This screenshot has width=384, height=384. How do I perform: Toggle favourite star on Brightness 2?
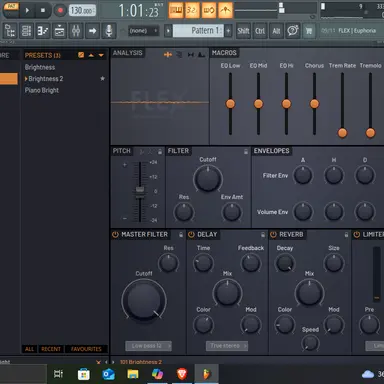[x=102, y=78]
